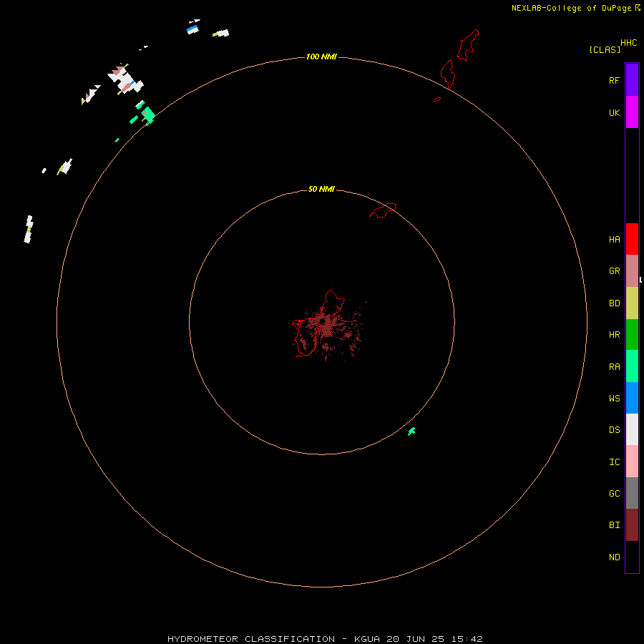Viewport: 644px width, 644px height.
Task: Click the HA legend label
Action: click(x=615, y=240)
